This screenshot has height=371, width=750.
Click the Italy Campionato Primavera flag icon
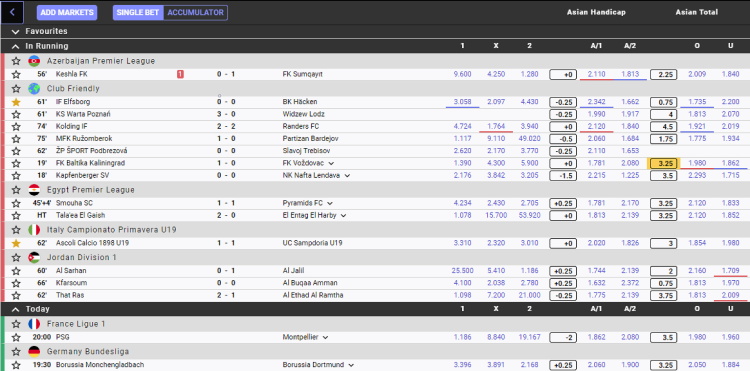pyautogui.click(x=34, y=229)
